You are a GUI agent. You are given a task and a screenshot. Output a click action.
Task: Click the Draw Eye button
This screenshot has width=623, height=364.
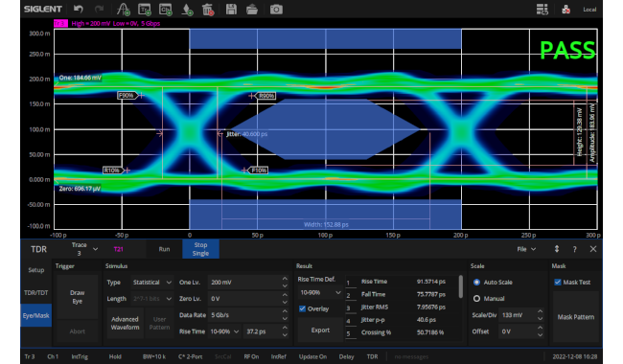pyautogui.click(x=77, y=297)
